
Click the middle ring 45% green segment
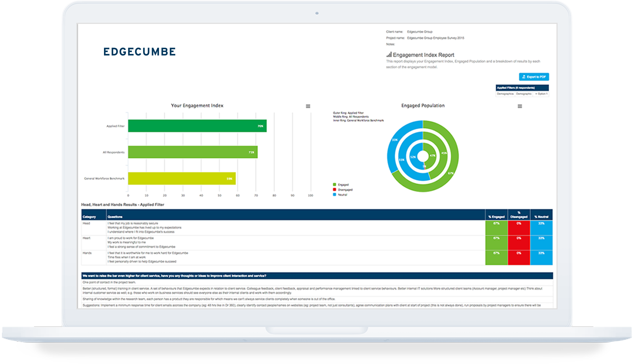pyautogui.click(x=444, y=153)
